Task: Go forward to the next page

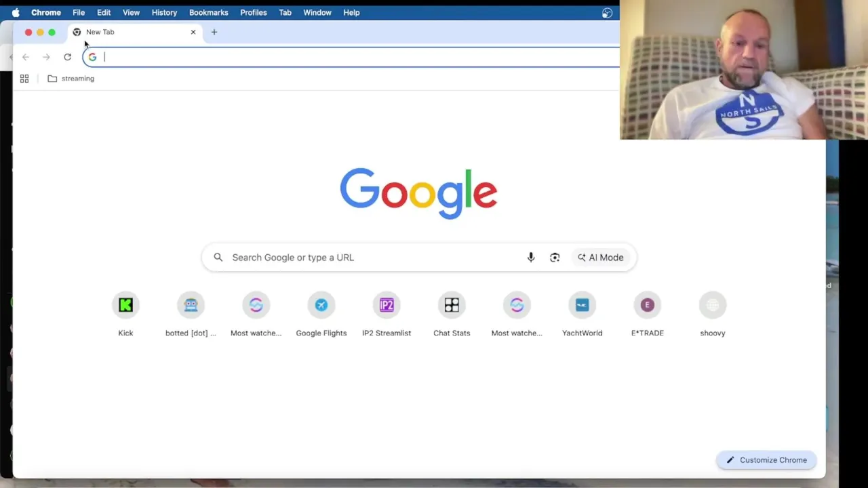Action: tap(46, 57)
